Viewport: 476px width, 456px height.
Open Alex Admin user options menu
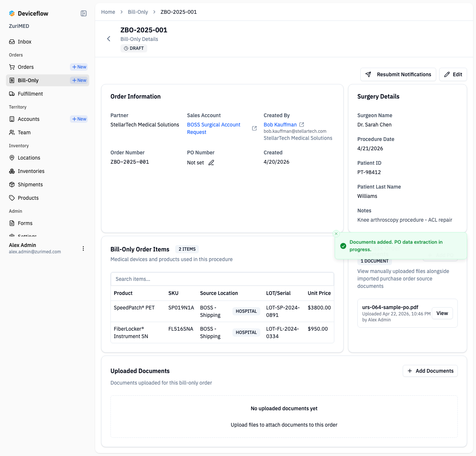83,248
